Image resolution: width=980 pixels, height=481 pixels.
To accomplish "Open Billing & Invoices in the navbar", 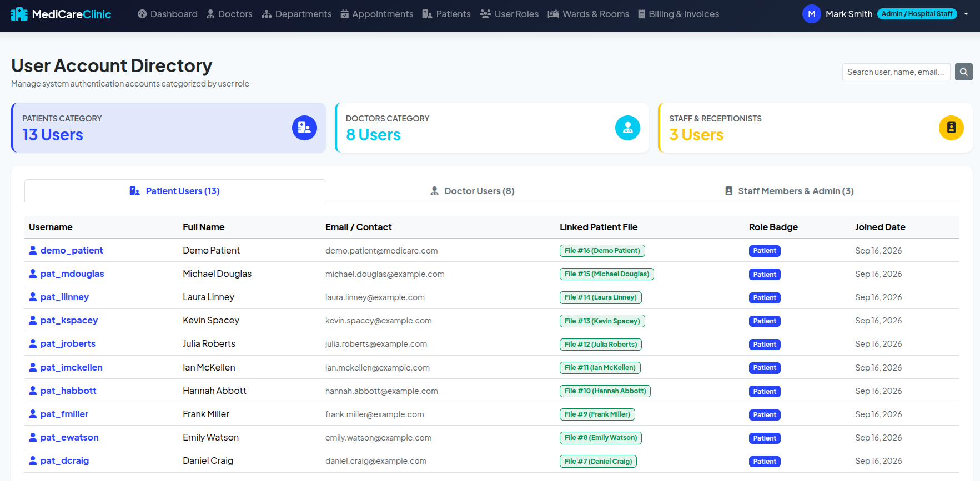I will pyautogui.click(x=679, y=14).
